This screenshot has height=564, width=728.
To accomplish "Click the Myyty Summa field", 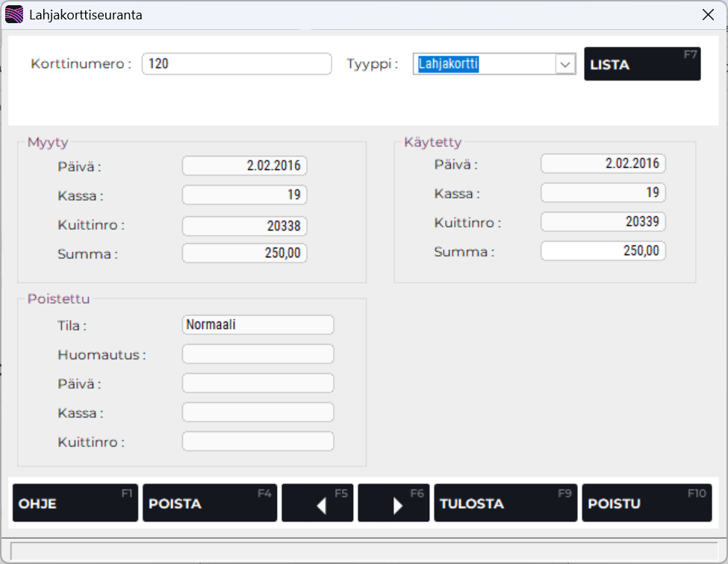I will click(x=244, y=253).
